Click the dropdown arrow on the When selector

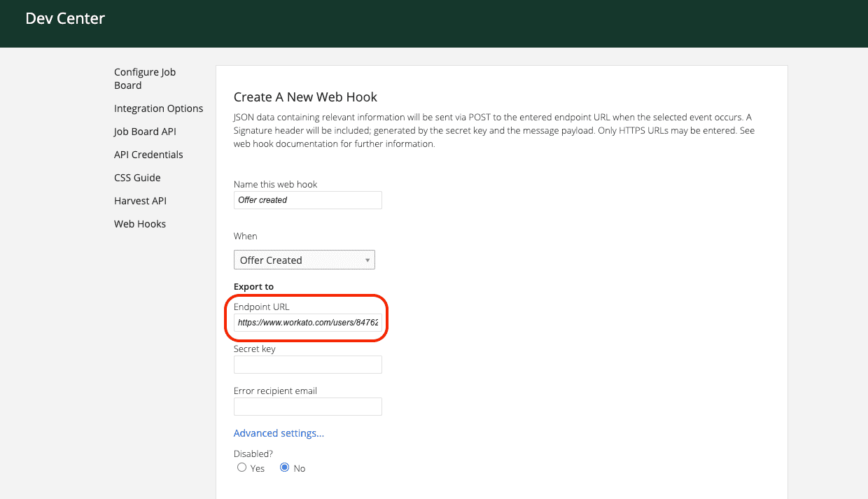pyautogui.click(x=367, y=259)
